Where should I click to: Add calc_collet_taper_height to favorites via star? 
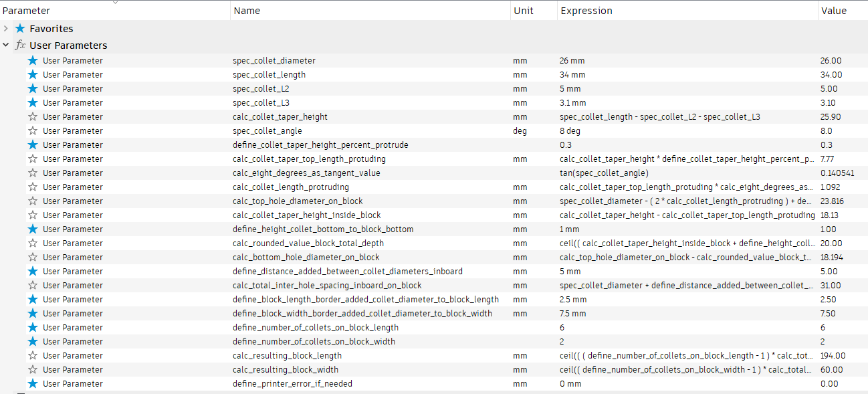[33, 116]
